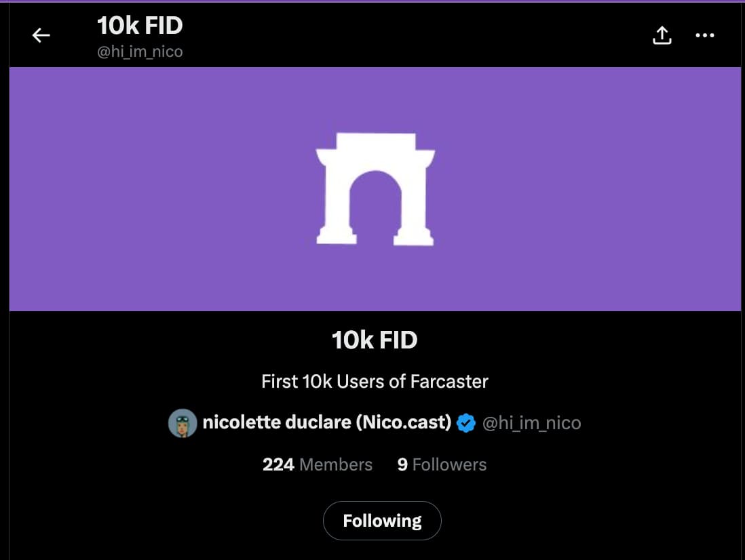Screen dimensions: 745x560
Task: Go back using the left arrow
Action: click(41, 36)
